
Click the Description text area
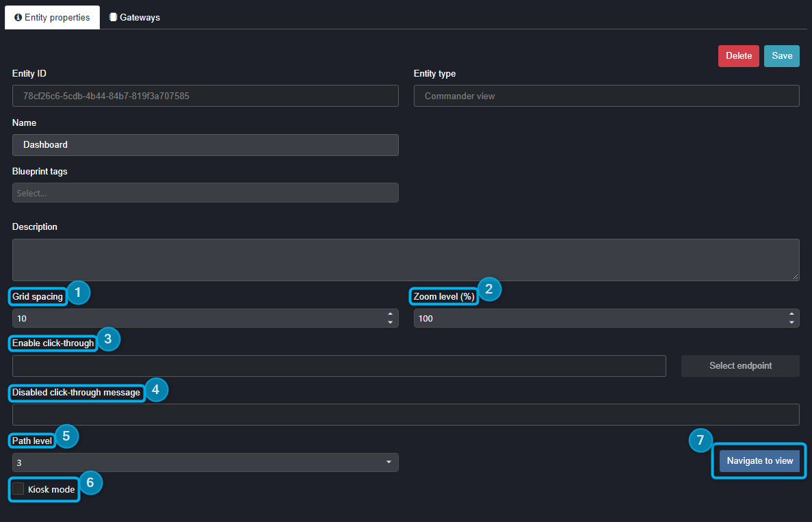click(404, 260)
